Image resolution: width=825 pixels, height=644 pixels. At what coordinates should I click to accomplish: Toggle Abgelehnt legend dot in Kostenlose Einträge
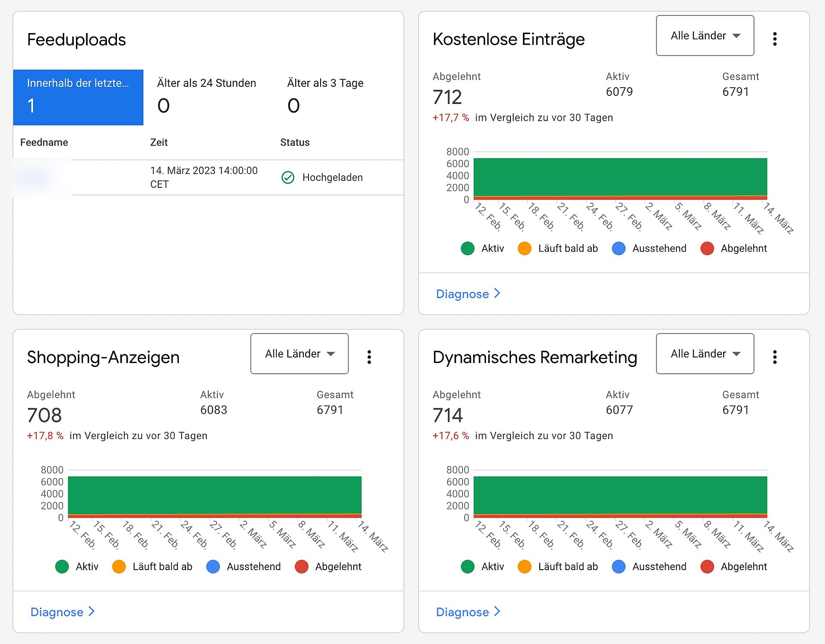pyautogui.click(x=707, y=248)
